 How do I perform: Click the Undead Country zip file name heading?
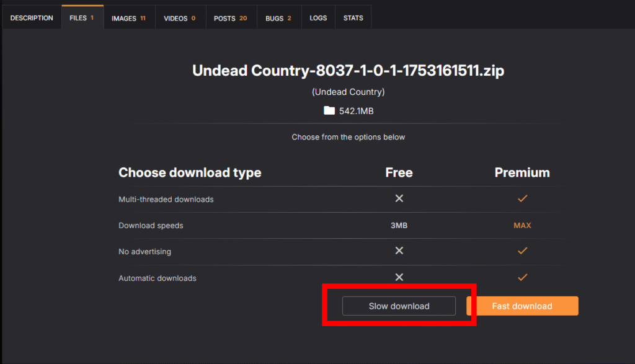pos(349,71)
